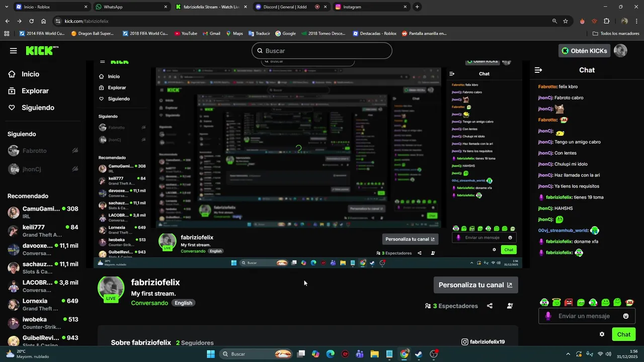Open recommended channel GuibelRevi
The width and height of the screenshot is (644, 362).
(x=43, y=340)
